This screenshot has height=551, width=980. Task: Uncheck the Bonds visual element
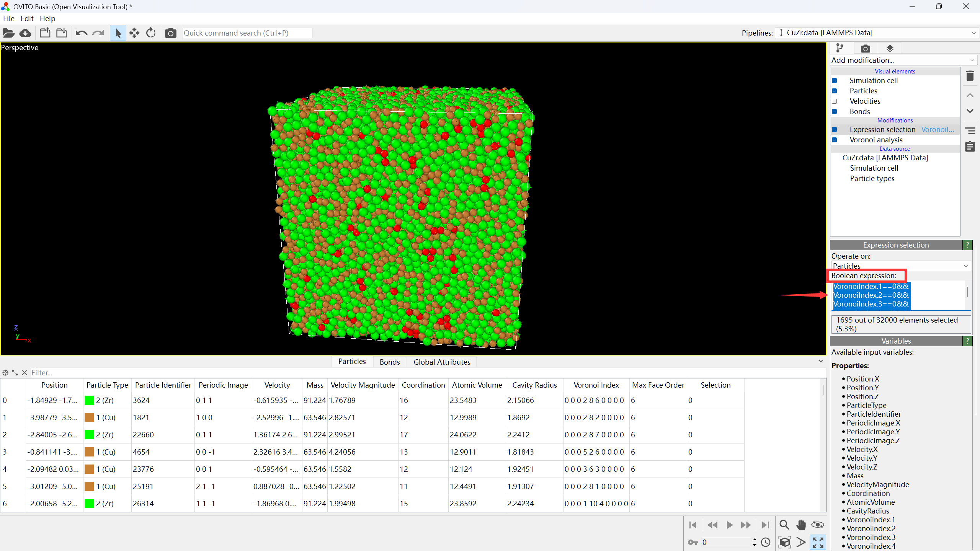pyautogui.click(x=835, y=112)
